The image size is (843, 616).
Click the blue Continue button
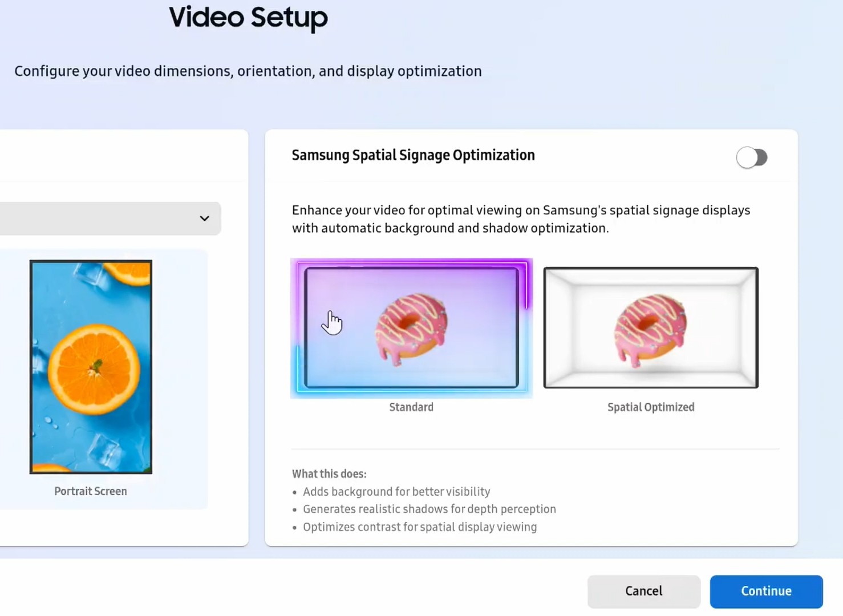point(766,591)
